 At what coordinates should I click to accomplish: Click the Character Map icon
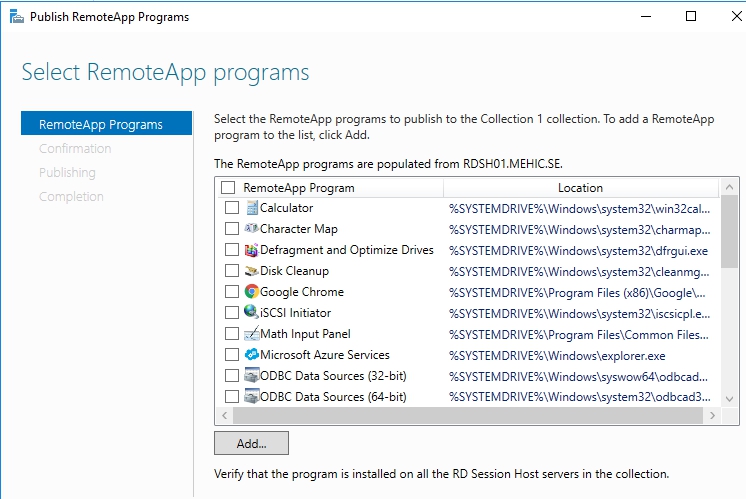tap(251, 229)
